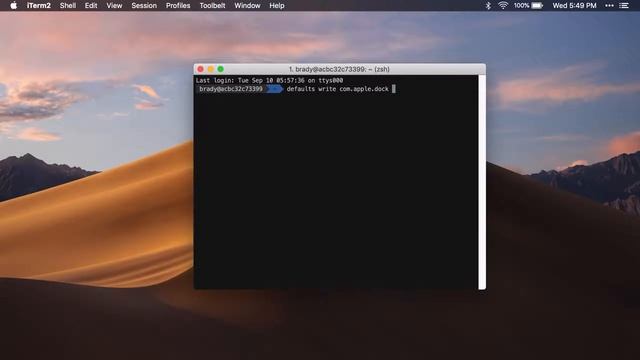Open the Shell menu

pos(68,6)
